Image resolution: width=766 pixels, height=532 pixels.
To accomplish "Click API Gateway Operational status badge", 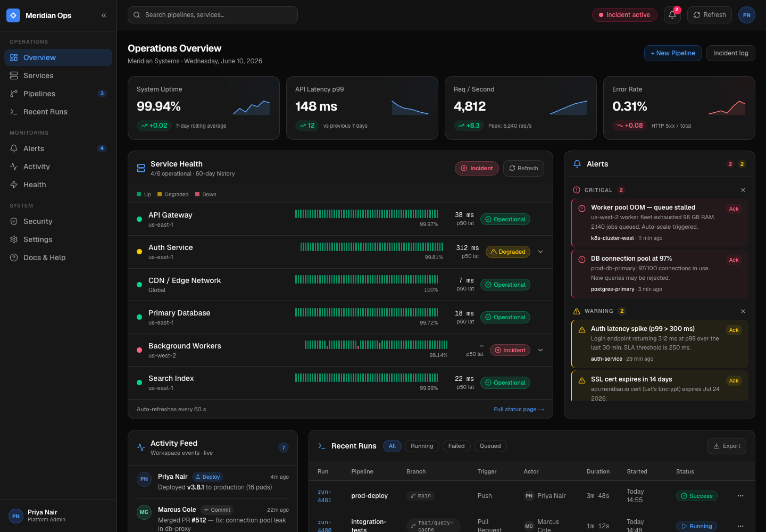I will (505, 219).
